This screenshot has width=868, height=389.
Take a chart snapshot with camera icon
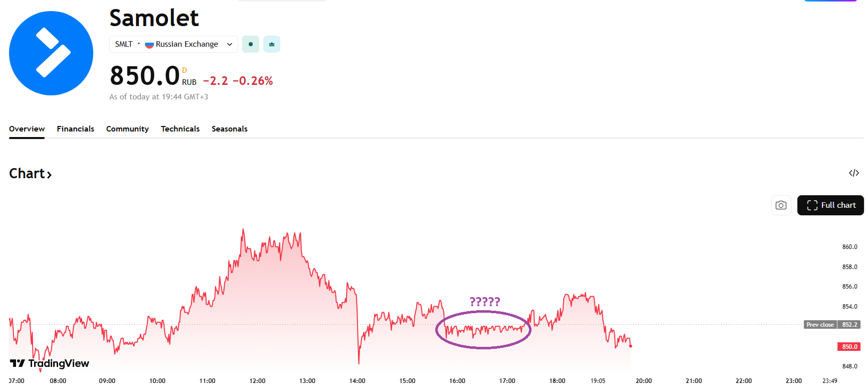[781, 205]
